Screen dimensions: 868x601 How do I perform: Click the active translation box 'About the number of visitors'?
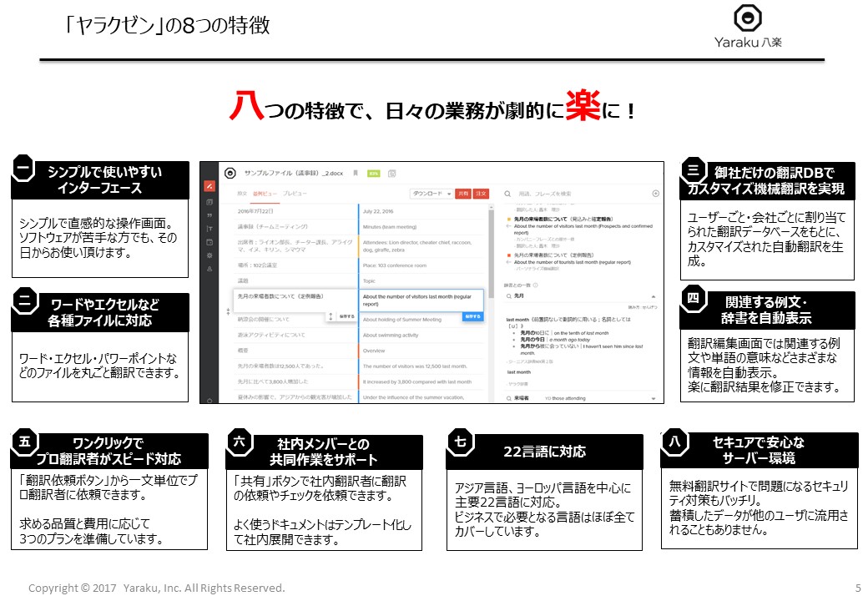coord(421,300)
